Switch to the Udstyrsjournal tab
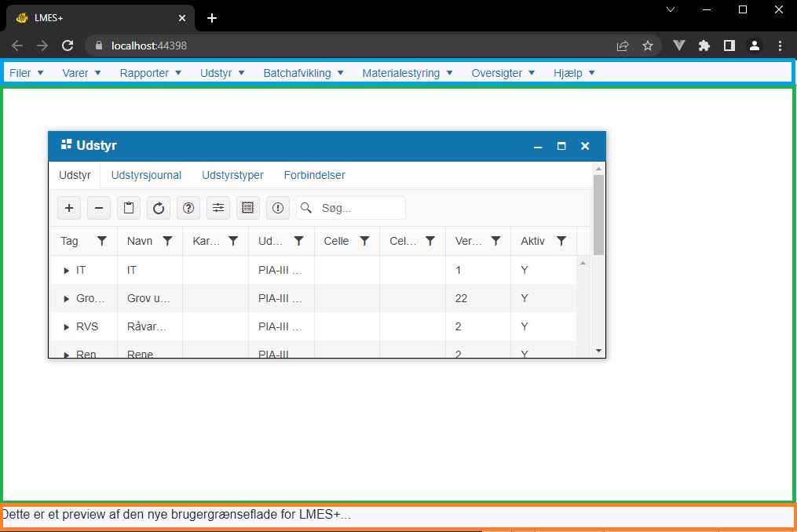Screen dimensions: 797x532 tap(146, 175)
